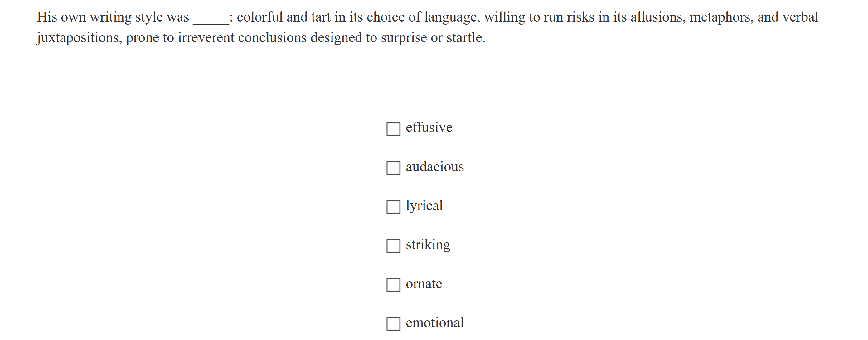Click the word 'colorful' in the sentence
This screenshot has width=868, height=340.
point(259,17)
